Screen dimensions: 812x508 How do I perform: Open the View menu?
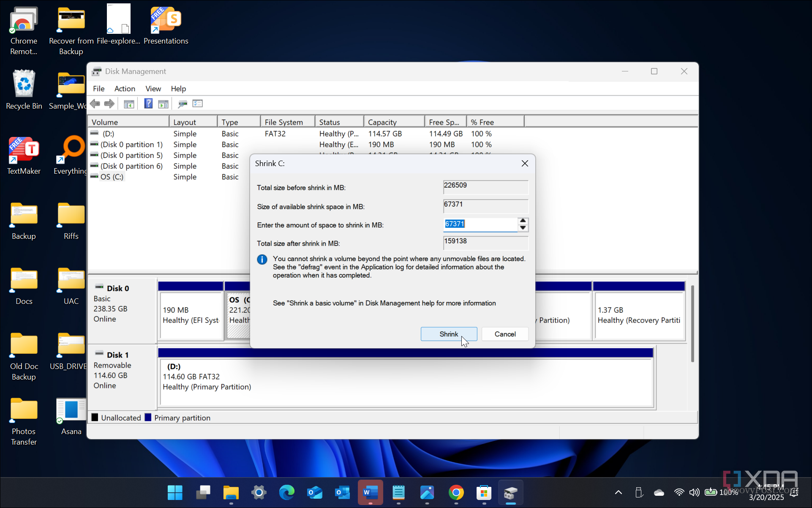tap(153, 89)
